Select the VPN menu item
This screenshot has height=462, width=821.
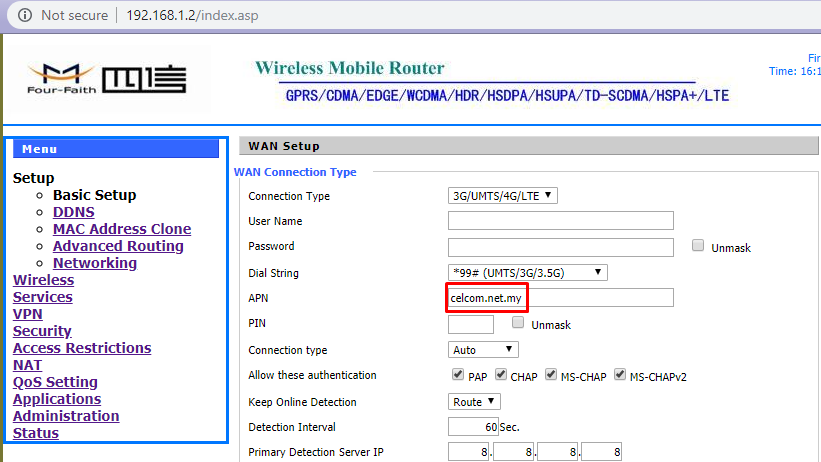coord(27,314)
